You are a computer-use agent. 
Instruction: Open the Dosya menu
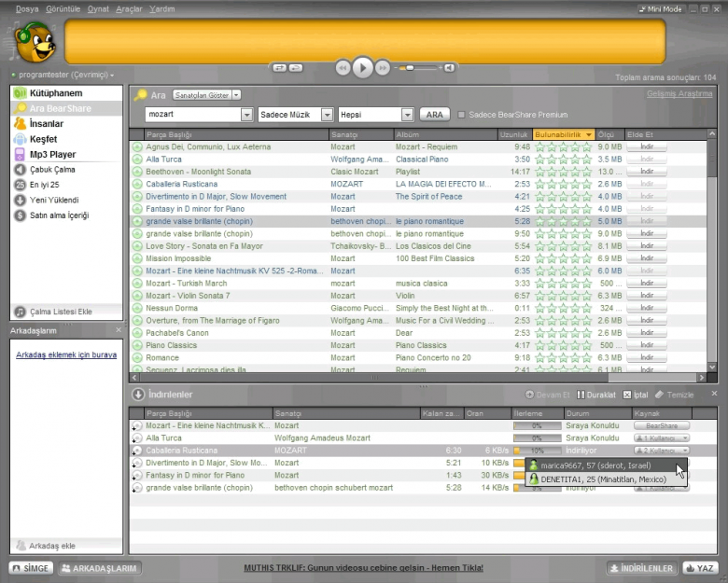click(x=27, y=8)
